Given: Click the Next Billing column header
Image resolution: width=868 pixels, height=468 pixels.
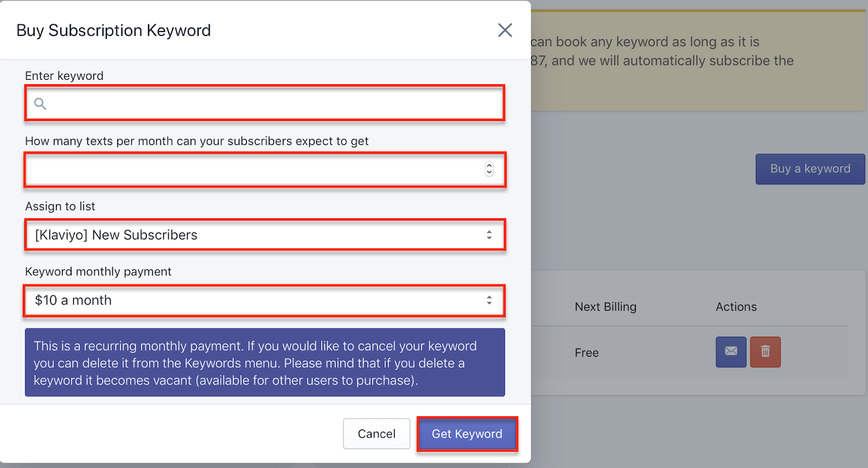Looking at the screenshot, I should coord(605,307).
